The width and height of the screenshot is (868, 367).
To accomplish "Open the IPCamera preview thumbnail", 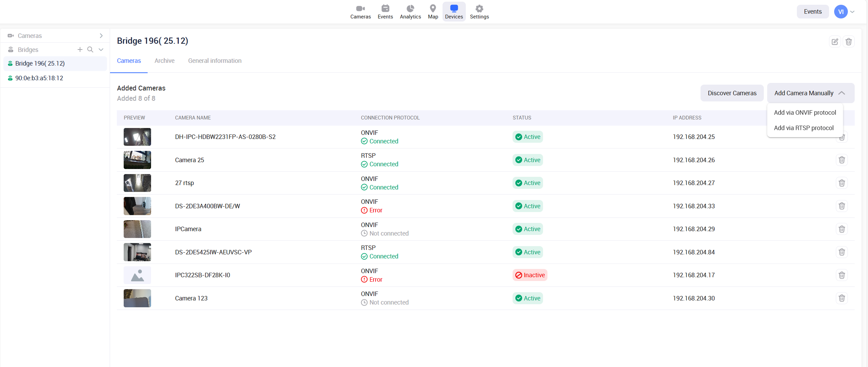I will 137,229.
